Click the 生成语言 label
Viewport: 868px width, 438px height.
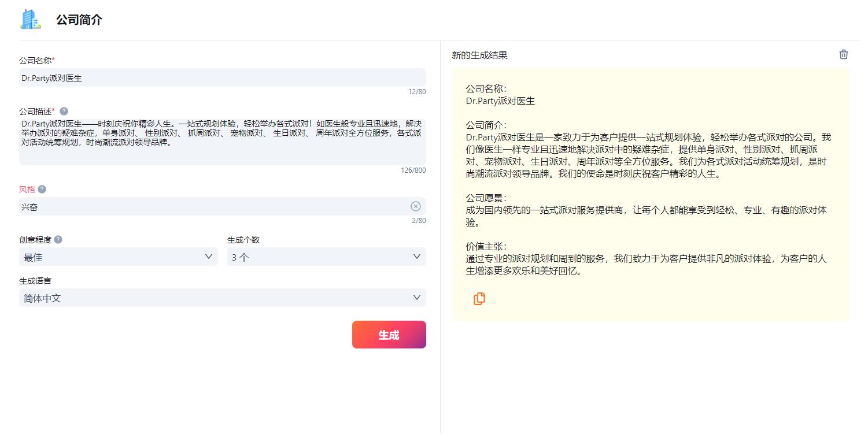point(35,281)
